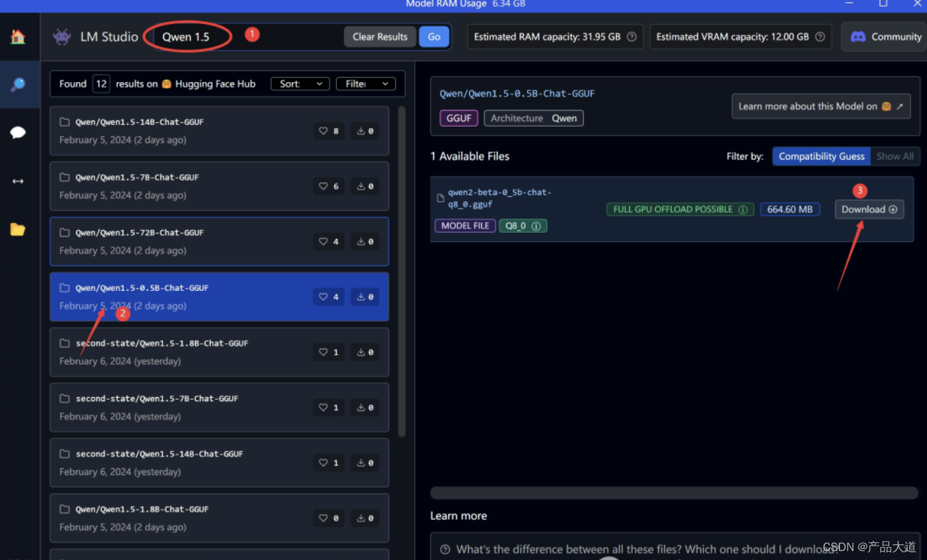Select second-state/Qwen1.5-7B-Chat-GGUF result

click(219, 407)
